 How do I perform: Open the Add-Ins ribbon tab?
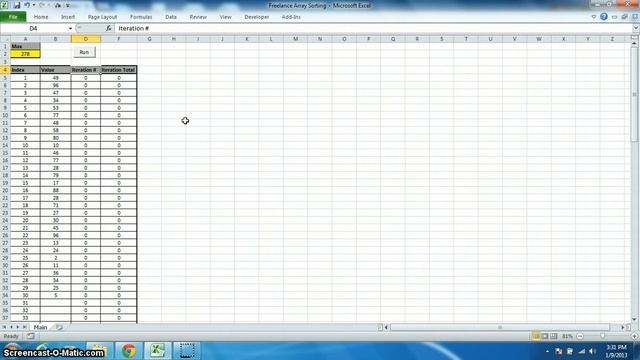point(291,17)
